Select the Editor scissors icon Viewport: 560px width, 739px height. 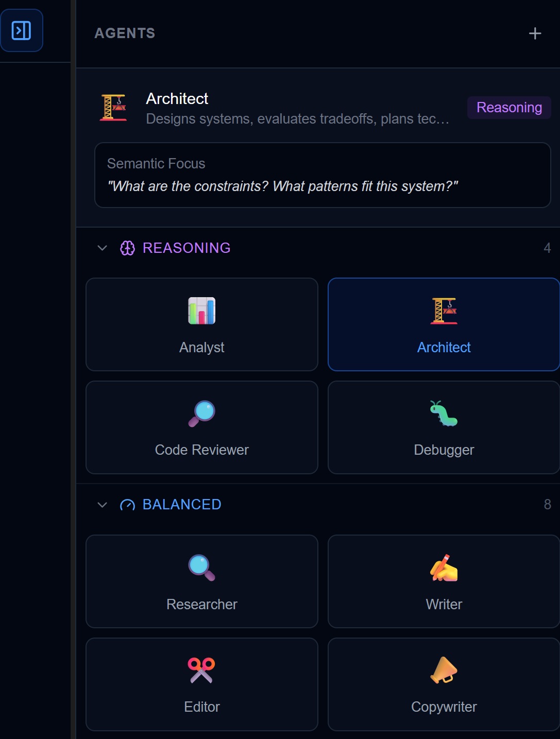[x=201, y=670]
